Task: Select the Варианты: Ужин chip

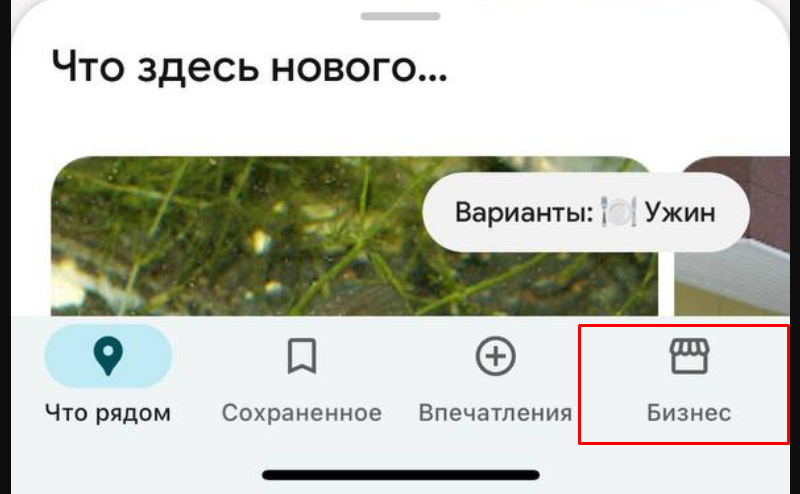Action: pos(586,212)
